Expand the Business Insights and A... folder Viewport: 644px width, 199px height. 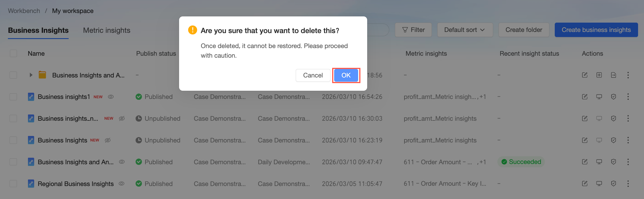click(x=31, y=75)
